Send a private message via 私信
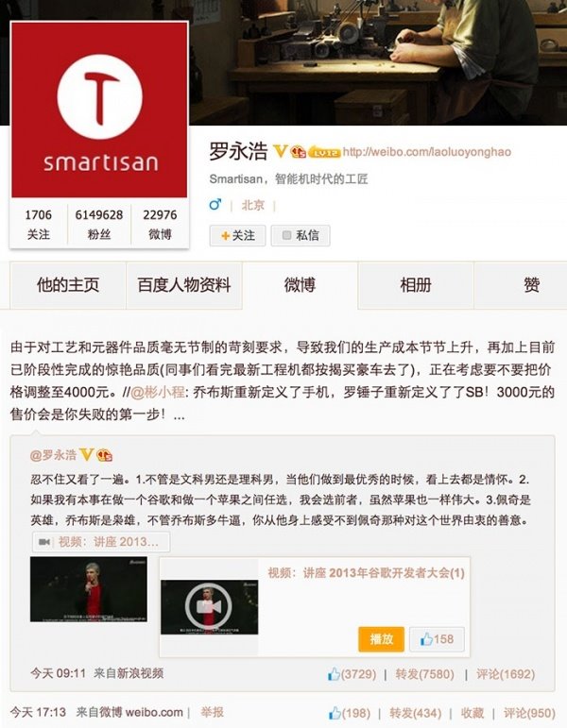Viewport: 567px width, 728px height. tap(301, 235)
